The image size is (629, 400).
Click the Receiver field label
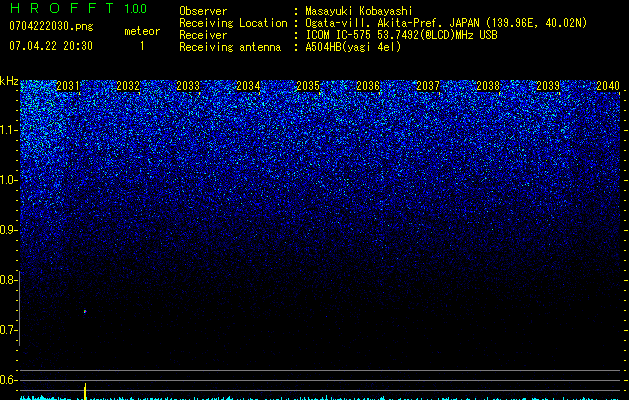click(x=203, y=35)
